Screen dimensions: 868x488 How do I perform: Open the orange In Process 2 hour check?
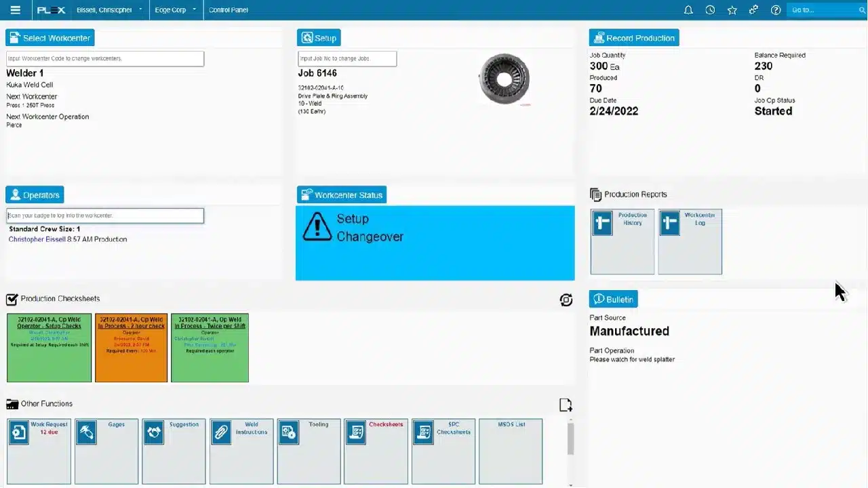[x=131, y=348]
